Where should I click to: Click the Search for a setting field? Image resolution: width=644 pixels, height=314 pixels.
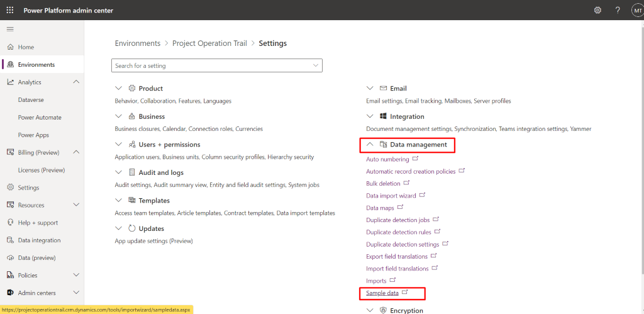(x=217, y=65)
